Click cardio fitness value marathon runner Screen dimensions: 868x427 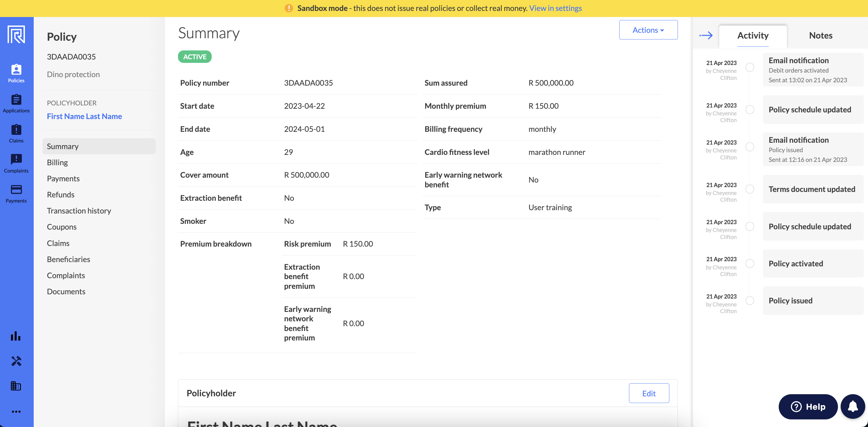(557, 152)
